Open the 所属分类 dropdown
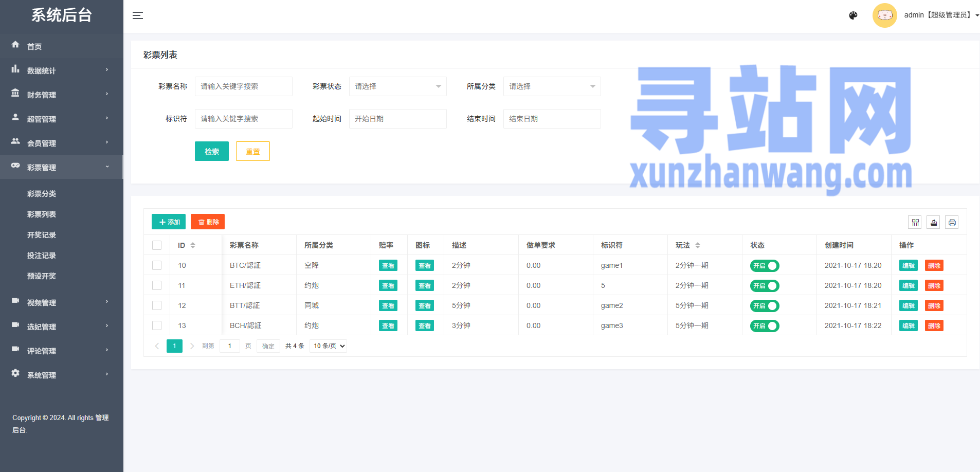980x472 pixels. [x=552, y=86]
